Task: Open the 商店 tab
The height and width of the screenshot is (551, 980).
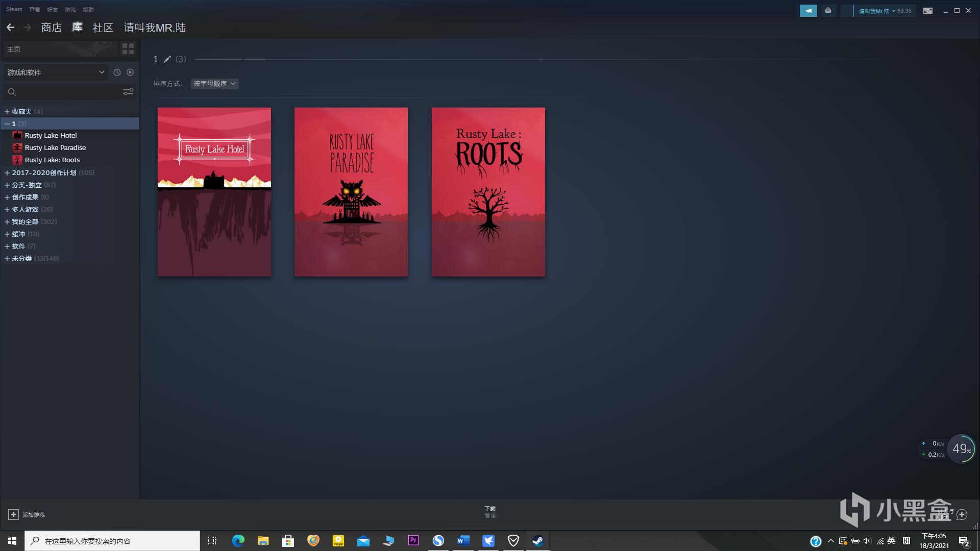Action: (x=51, y=28)
